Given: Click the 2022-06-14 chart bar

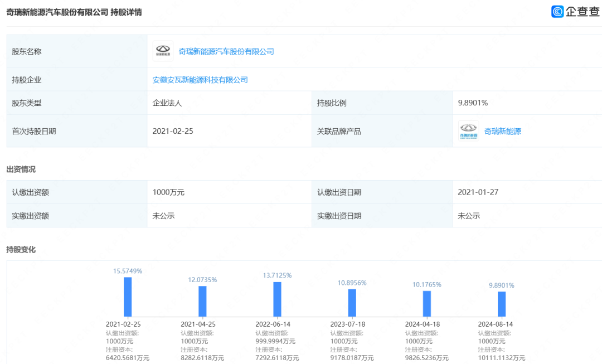Looking at the screenshot, I should coord(277,299).
